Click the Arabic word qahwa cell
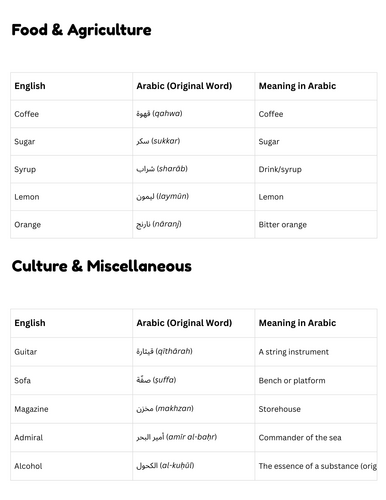The width and height of the screenshot is (386, 500). tap(194, 114)
